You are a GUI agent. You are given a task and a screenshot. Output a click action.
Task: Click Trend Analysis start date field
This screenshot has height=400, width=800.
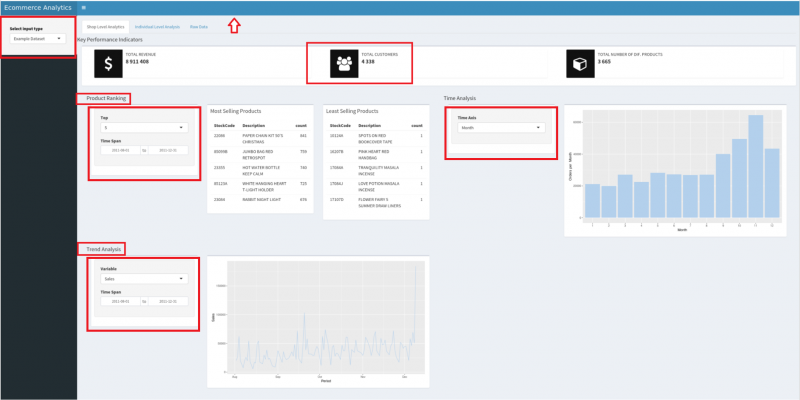pos(122,301)
